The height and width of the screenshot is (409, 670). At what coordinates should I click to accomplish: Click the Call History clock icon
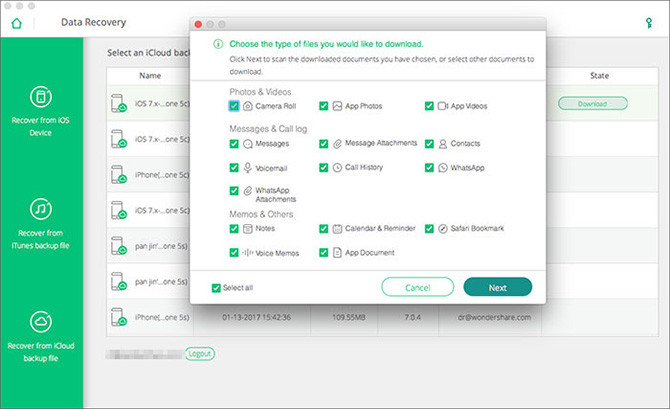tap(338, 168)
